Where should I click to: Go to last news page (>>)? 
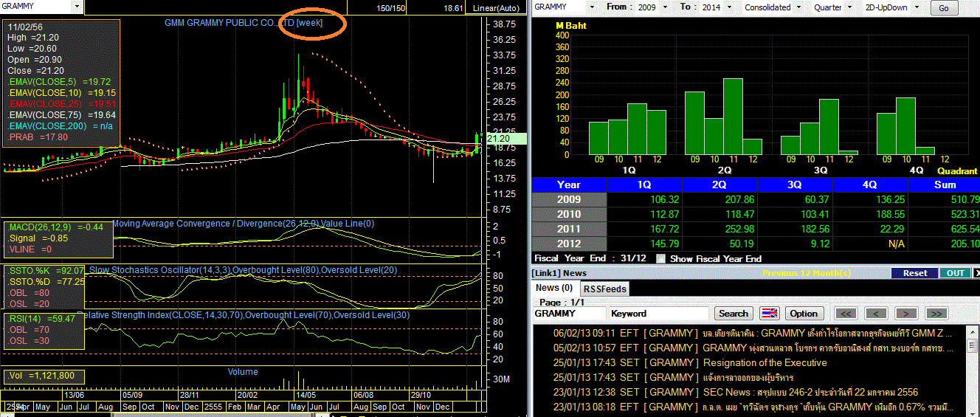pos(936,313)
